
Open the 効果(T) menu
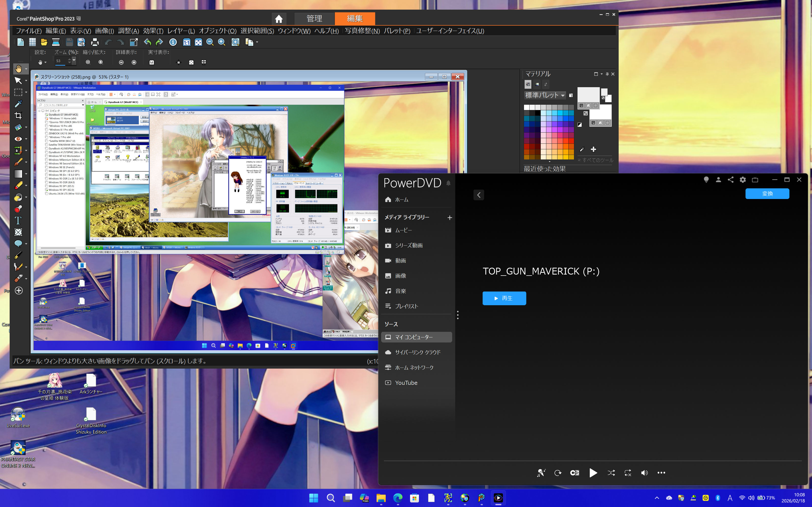click(153, 31)
